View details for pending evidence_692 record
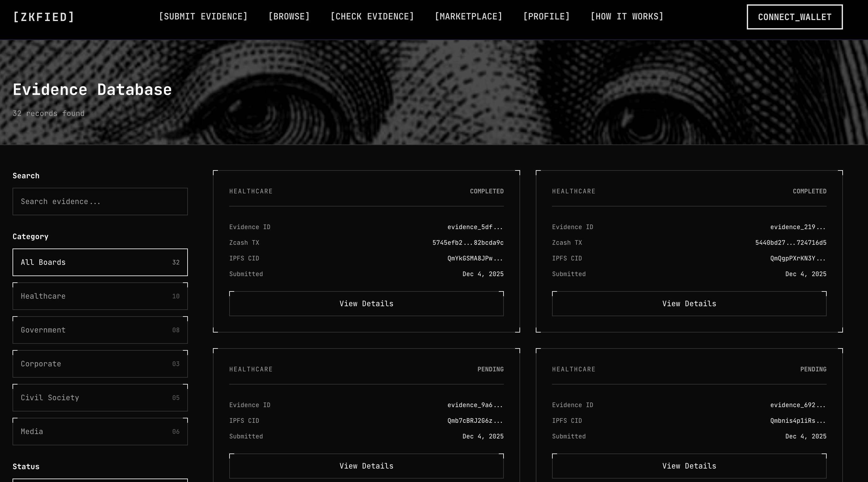The image size is (868, 482). click(689, 466)
